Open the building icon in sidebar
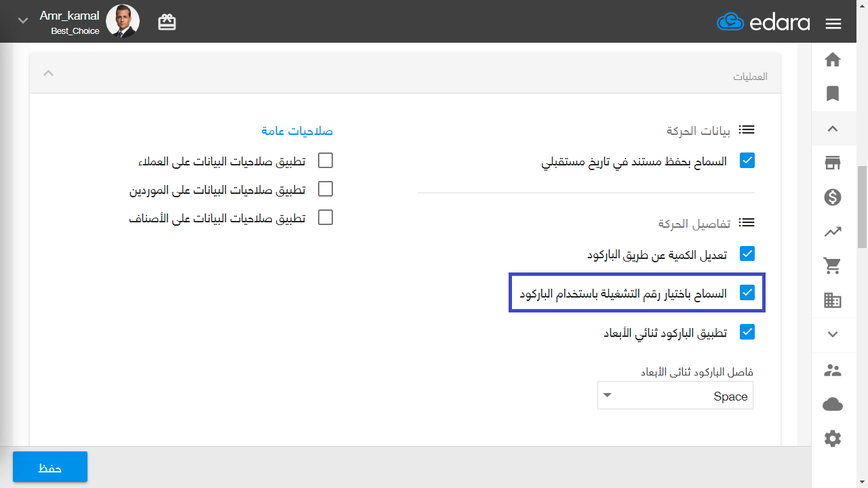Viewport: 868px width, 488px height. click(x=833, y=300)
